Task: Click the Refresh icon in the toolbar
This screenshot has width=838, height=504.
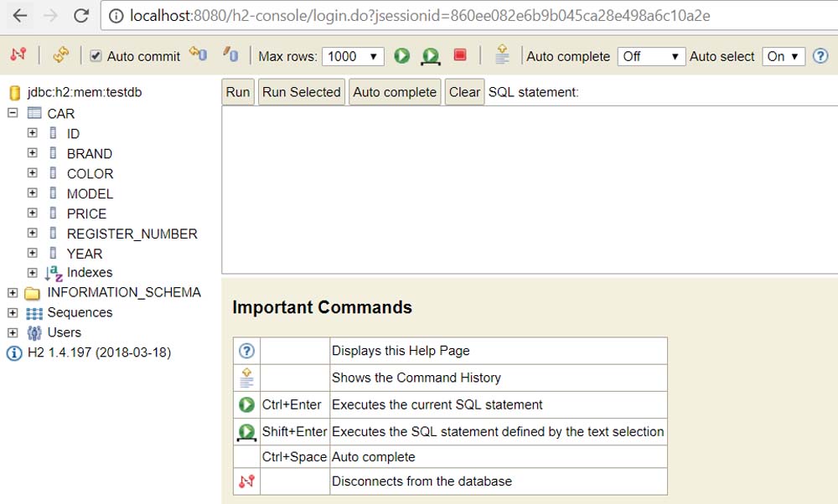Action: (x=60, y=55)
